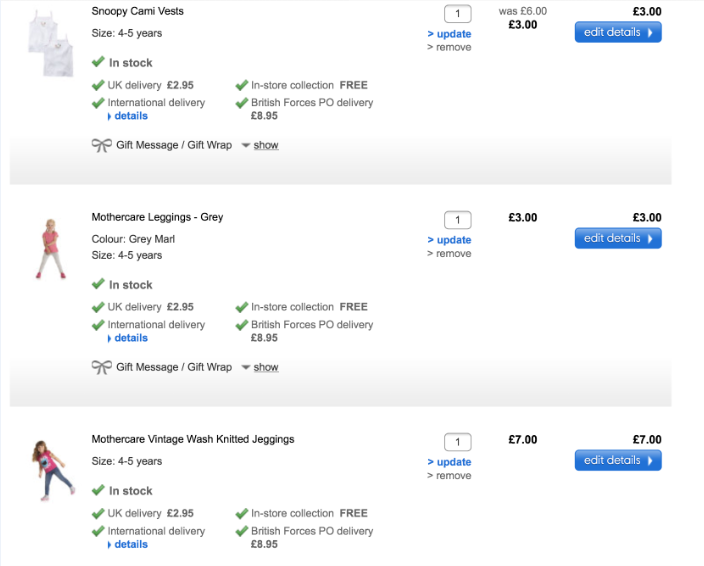The height and width of the screenshot is (566, 704).
Task: Click edit details button for Snoopy Cami Vests
Action: coord(617,32)
